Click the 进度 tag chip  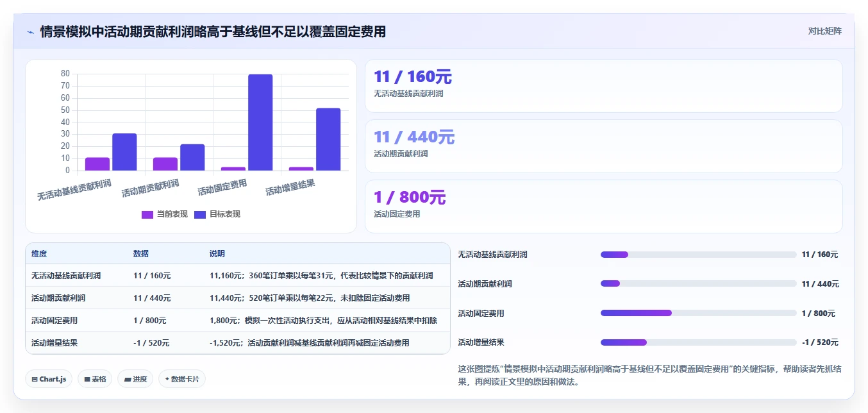[x=135, y=379]
